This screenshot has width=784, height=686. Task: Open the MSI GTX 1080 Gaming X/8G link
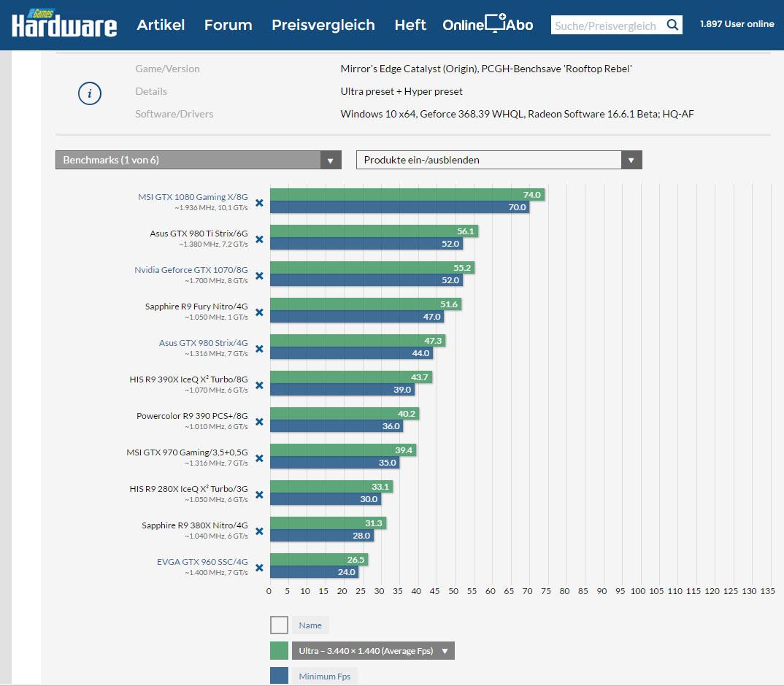[x=193, y=197]
